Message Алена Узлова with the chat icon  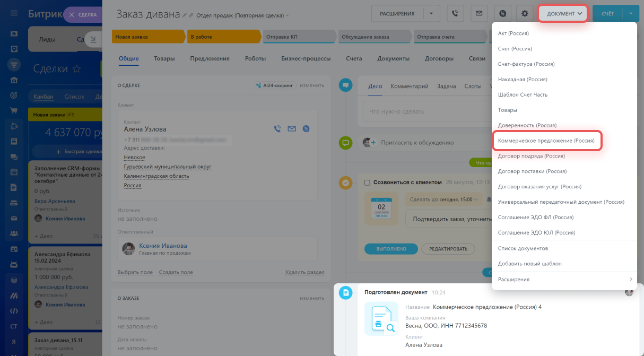[x=306, y=128]
